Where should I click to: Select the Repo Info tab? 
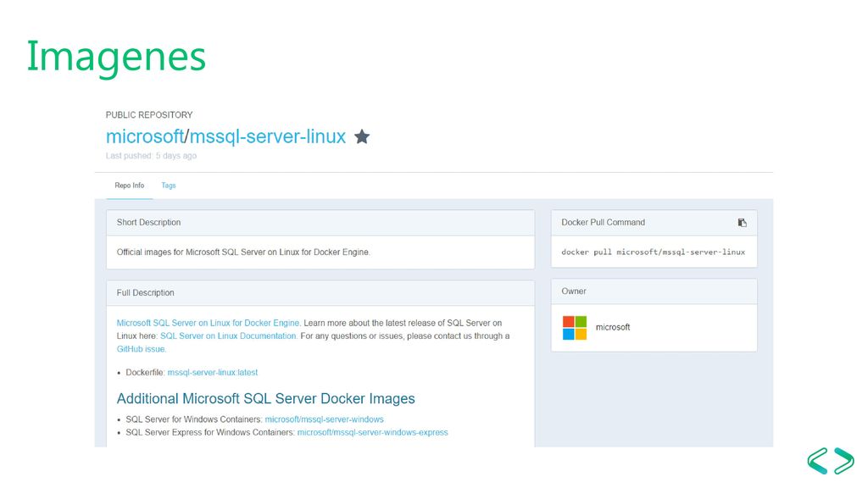pos(130,186)
